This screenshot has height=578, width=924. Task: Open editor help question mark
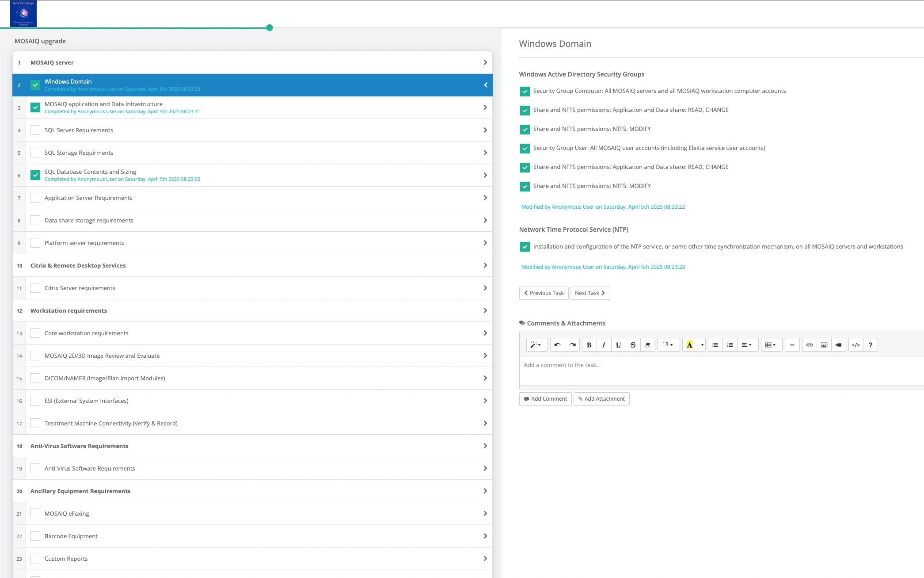click(x=871, y=345)
